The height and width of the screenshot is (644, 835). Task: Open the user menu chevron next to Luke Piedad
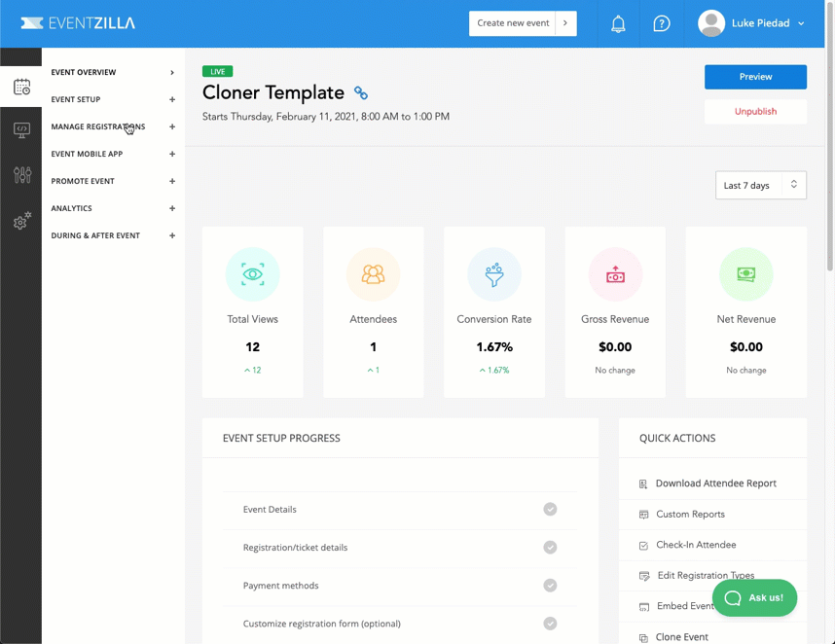801,23
